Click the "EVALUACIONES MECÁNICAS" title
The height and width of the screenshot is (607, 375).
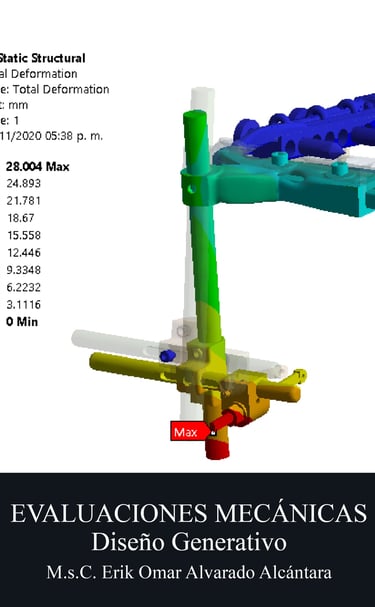pyautogui.click(x=188, y=513)
